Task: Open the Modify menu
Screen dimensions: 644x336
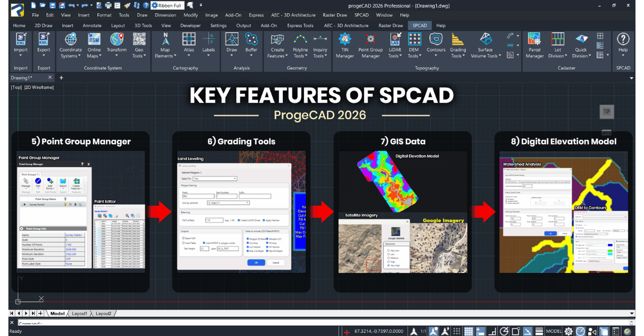Action: coord(191,15)
